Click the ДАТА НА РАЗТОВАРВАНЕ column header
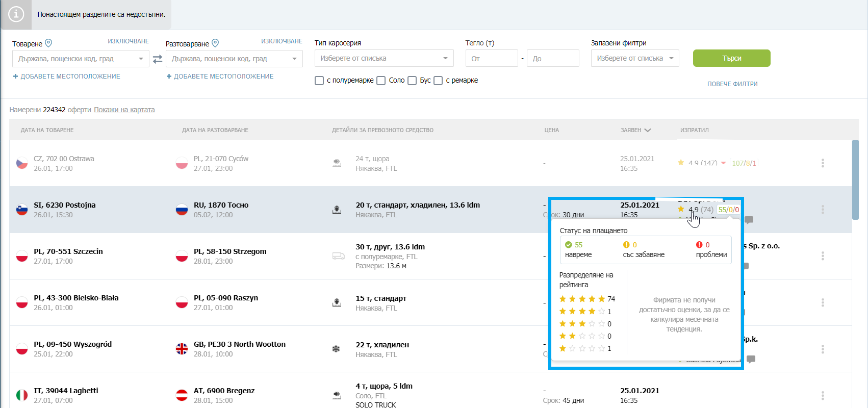Screen dimensions: 868x408 (x=215, y=130)
